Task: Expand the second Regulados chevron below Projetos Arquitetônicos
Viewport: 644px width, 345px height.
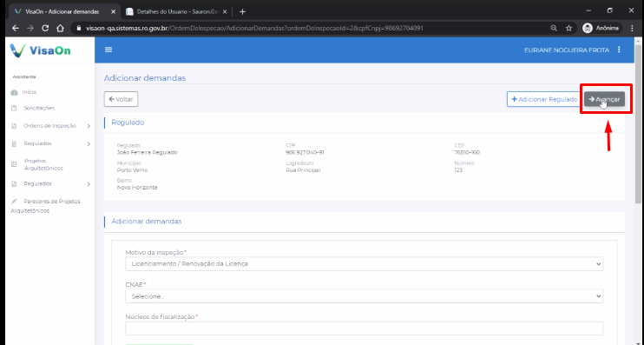Action: [x=89, y=184]
